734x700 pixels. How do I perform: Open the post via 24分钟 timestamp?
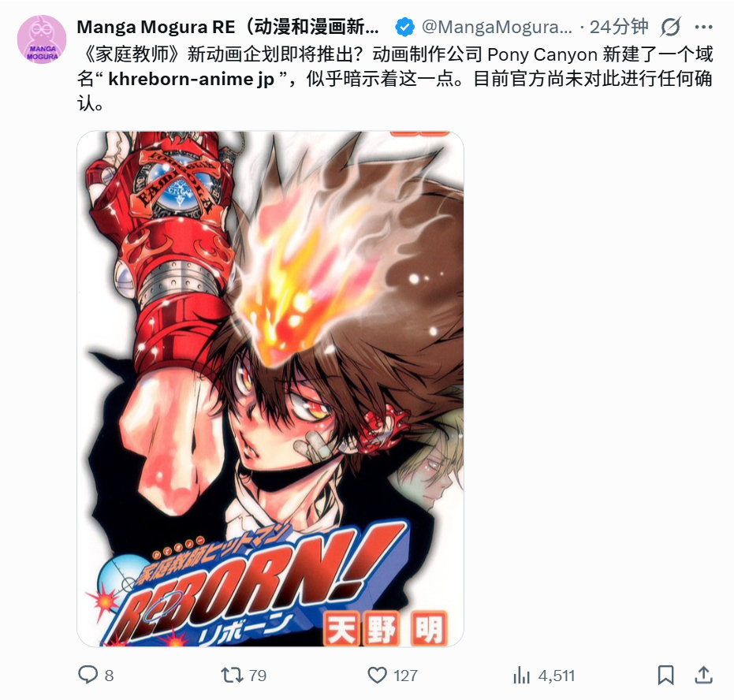coord(619,27)
